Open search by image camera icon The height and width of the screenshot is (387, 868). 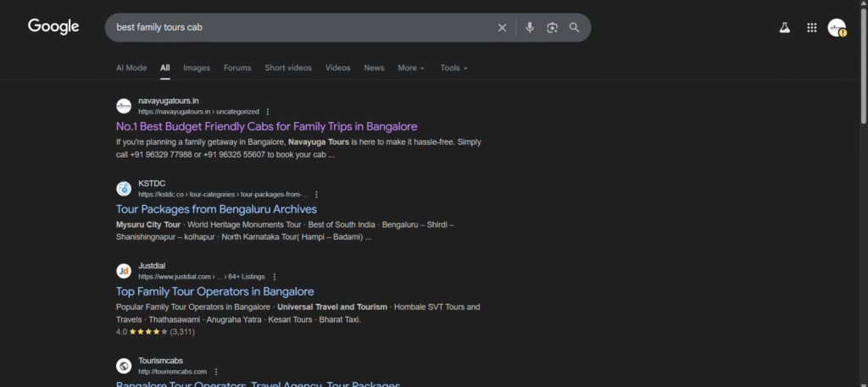coord(552,28)
